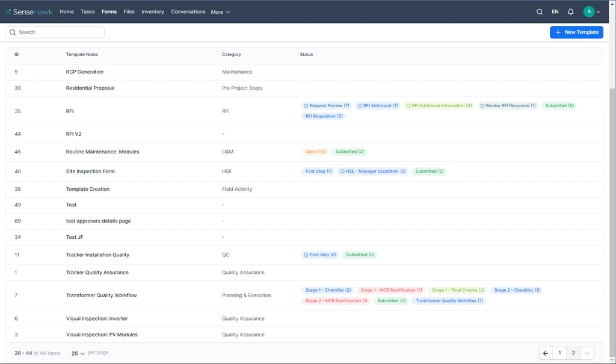Open the RCP Generation template
The image size is (616, 364).
(x=85, y=72)
